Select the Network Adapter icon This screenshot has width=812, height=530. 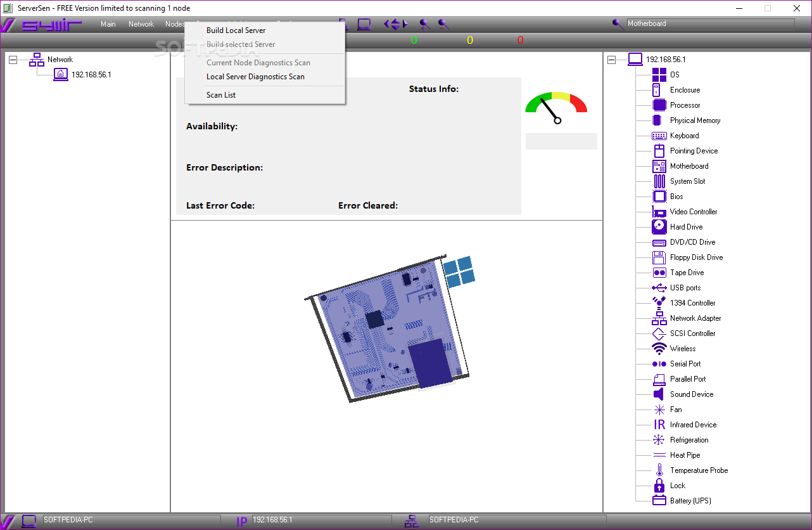tap(659, 318)
